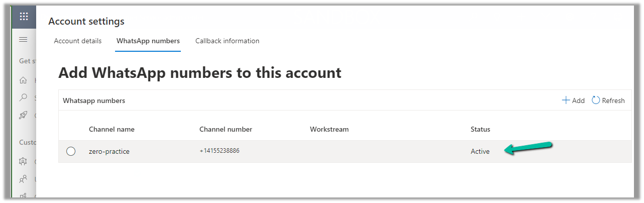Click the Home icon in sidebar
Screen dimensions: 644x203
pos(23,80)
